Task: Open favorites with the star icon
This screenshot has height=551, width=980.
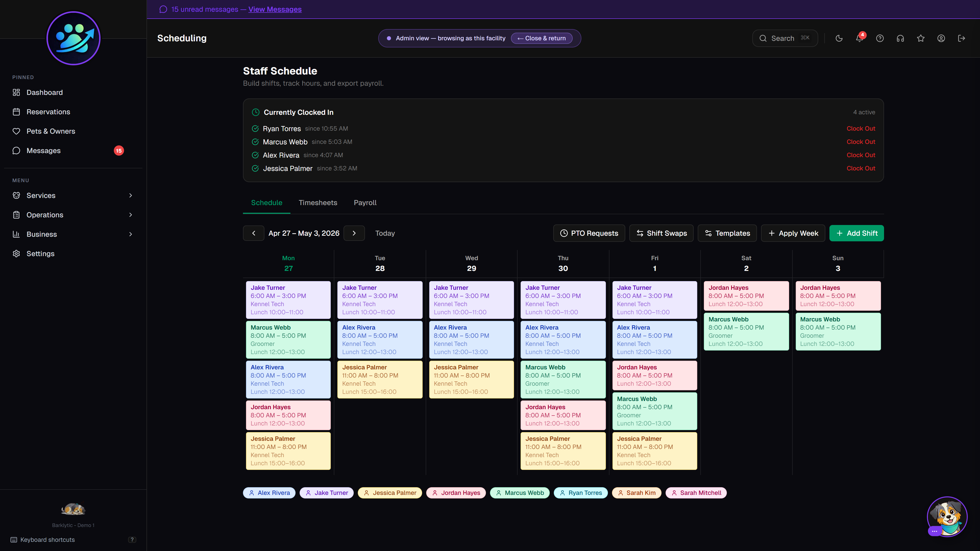Action: [x=921, y=38]
